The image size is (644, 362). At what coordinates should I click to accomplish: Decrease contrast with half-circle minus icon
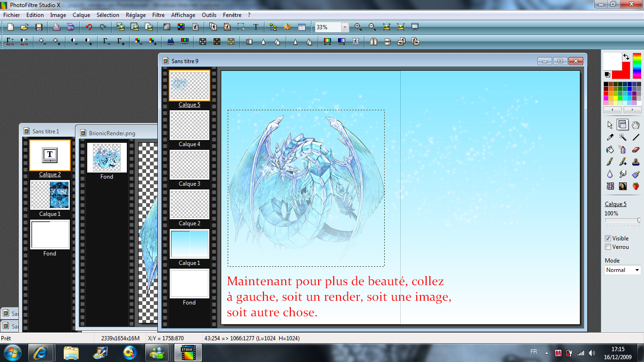74,41
